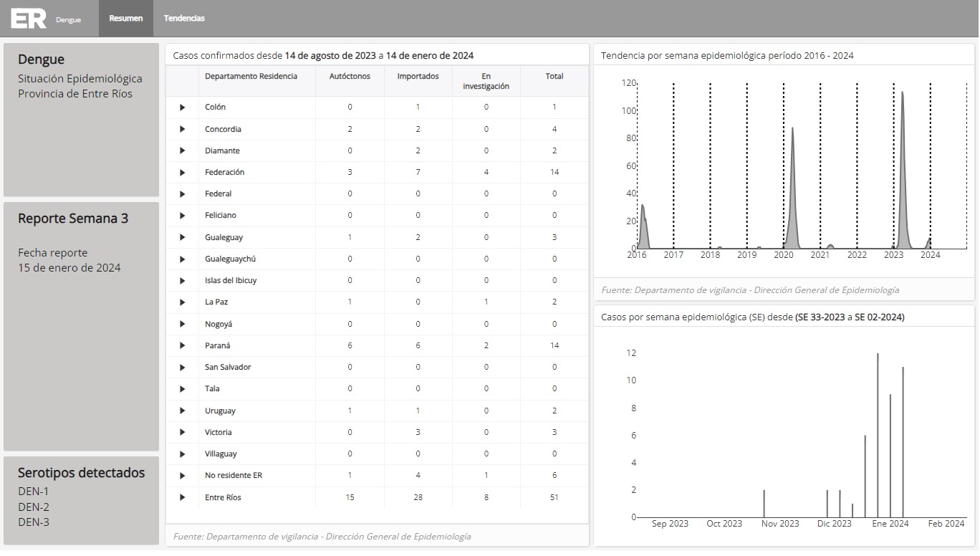The image size is (980, 556).
Task: Click the Importados column header
Action: 418,77
